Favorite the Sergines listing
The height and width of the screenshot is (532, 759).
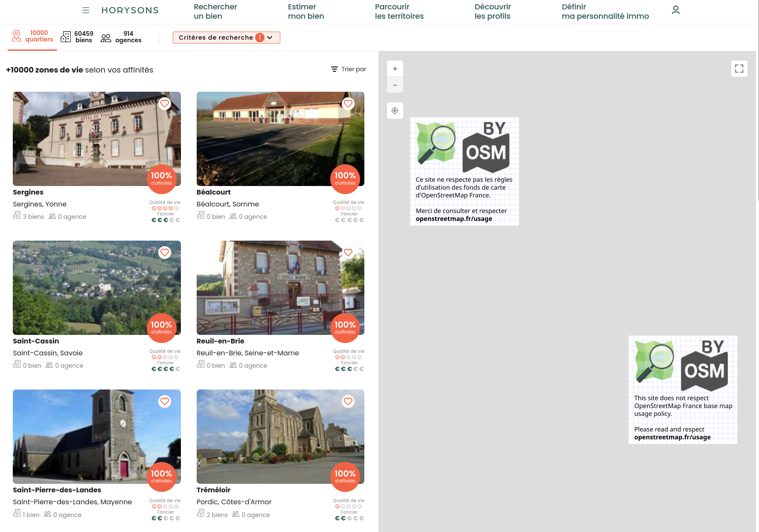point(164,104)
